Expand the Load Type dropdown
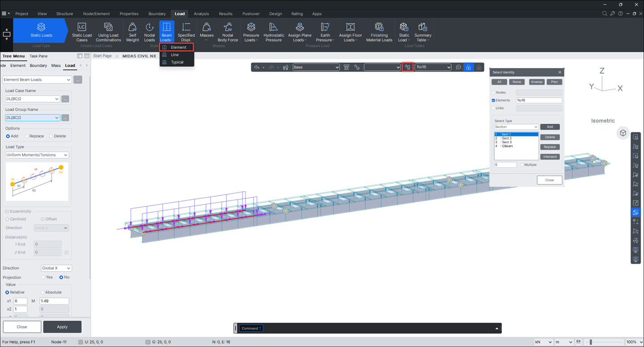This screenshot has height=347, width=644. coord(37,155)
